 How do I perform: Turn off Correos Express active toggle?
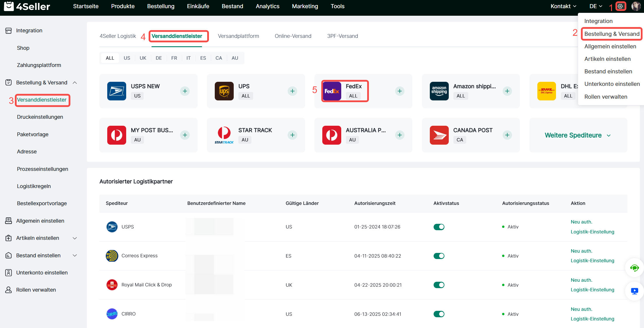tap(439, 256)
